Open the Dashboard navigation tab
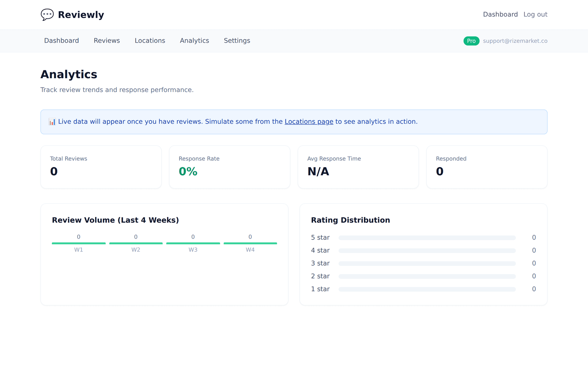 point(61,40)
